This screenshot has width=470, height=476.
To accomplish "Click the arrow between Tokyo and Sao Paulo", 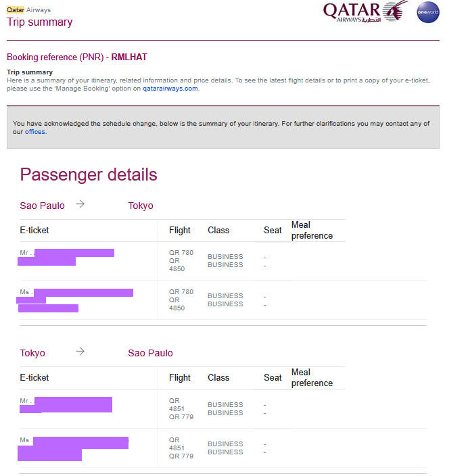I will [x=80, y=352].
